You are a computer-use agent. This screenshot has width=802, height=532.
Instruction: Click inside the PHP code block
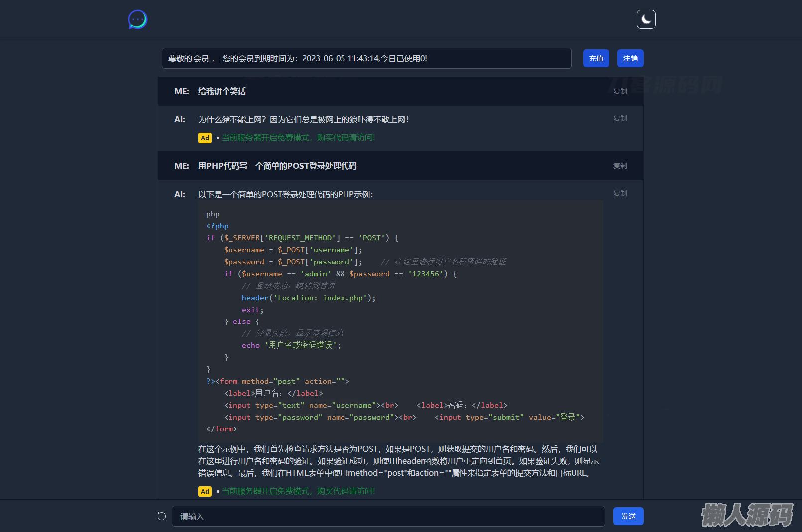pos(400,321)
